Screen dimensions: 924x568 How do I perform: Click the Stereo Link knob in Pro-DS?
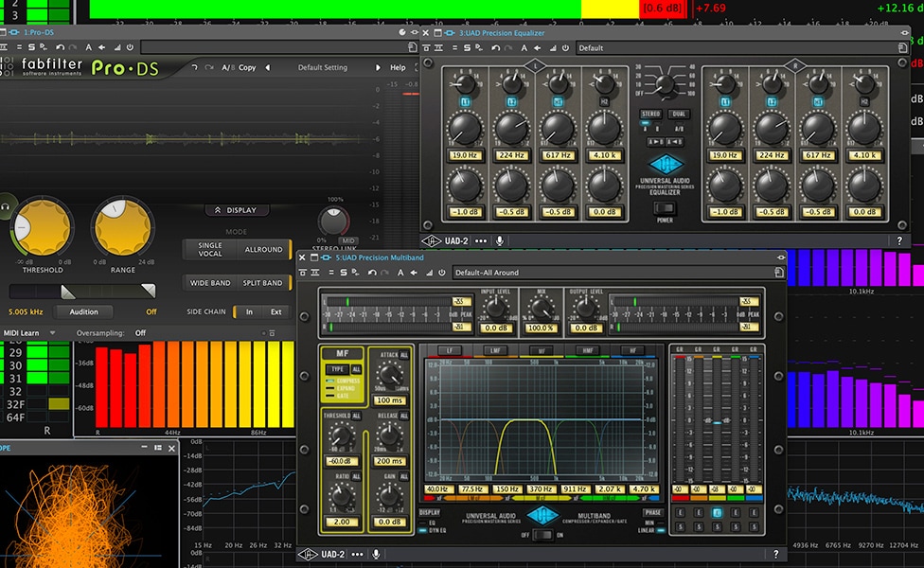click(333, 221)
